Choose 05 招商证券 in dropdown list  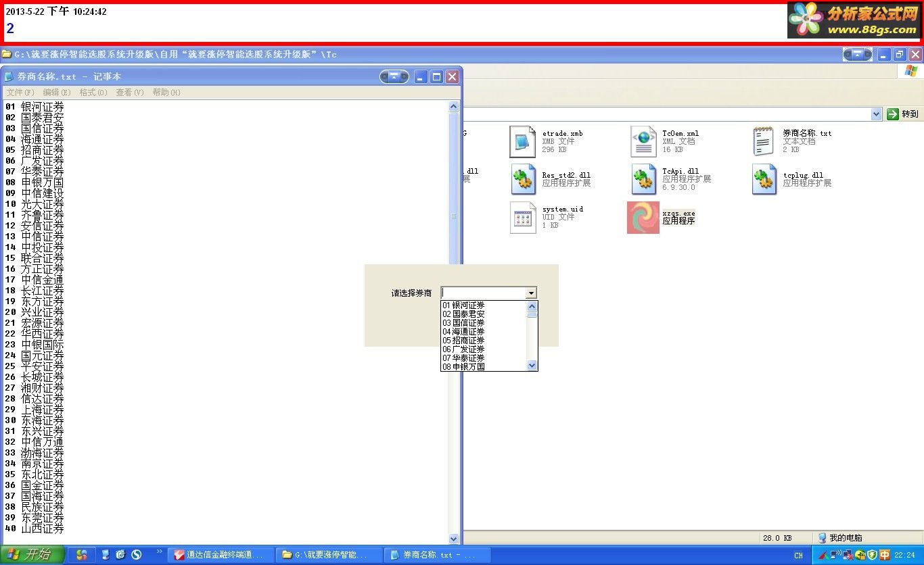click(484, 341)
